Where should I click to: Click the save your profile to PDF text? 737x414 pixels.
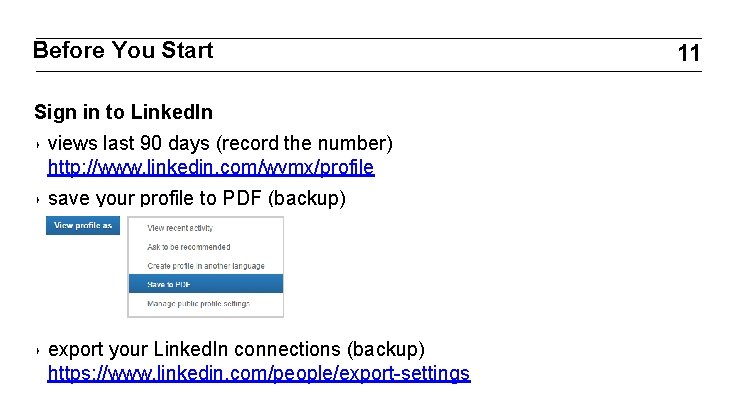(197, 198)
